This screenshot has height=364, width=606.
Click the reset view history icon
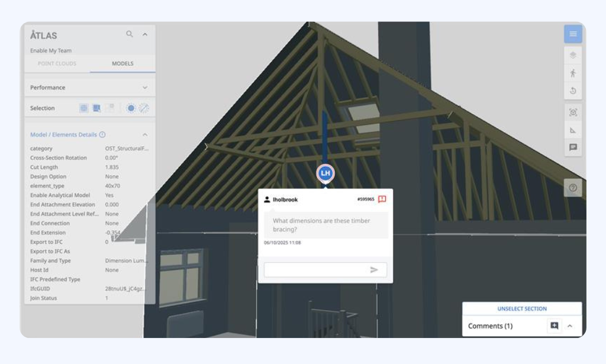point(573,91)
